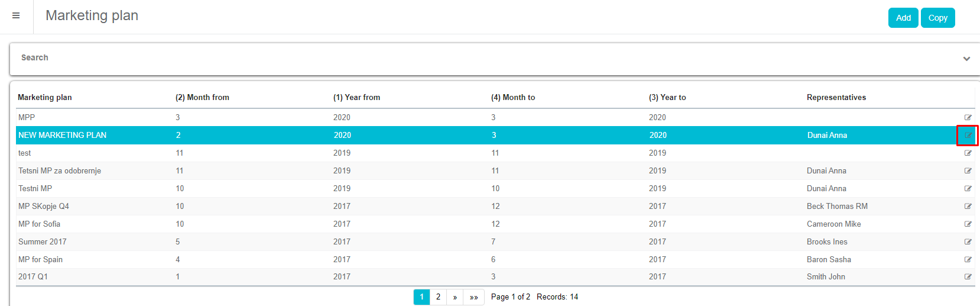
Task: Open edit for MP SKopje Q4
Action: (x=968, y=207)
